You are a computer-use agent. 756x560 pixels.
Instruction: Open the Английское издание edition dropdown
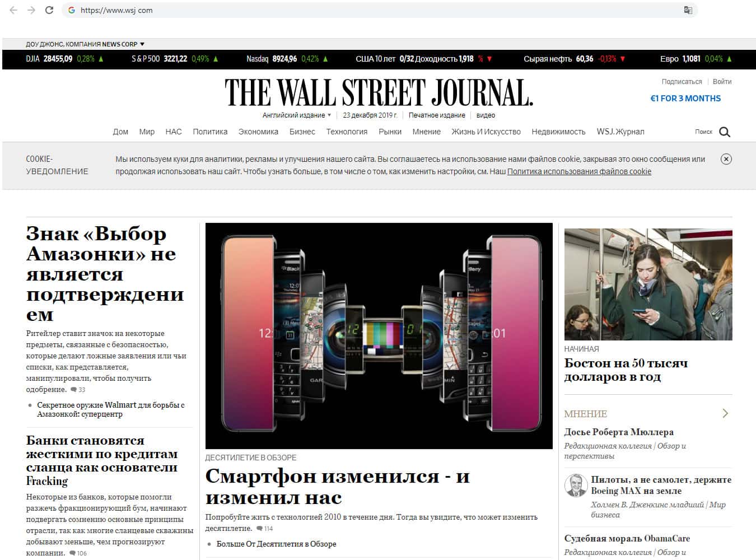[x=297, y=115]
